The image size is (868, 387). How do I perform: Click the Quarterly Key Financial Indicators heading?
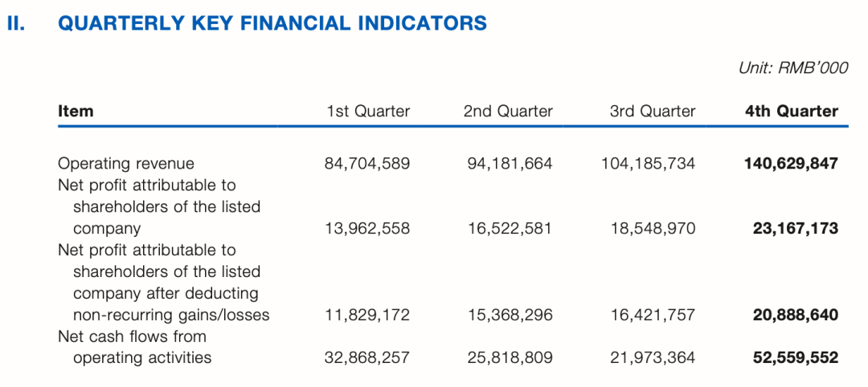[x=272, y=23]
